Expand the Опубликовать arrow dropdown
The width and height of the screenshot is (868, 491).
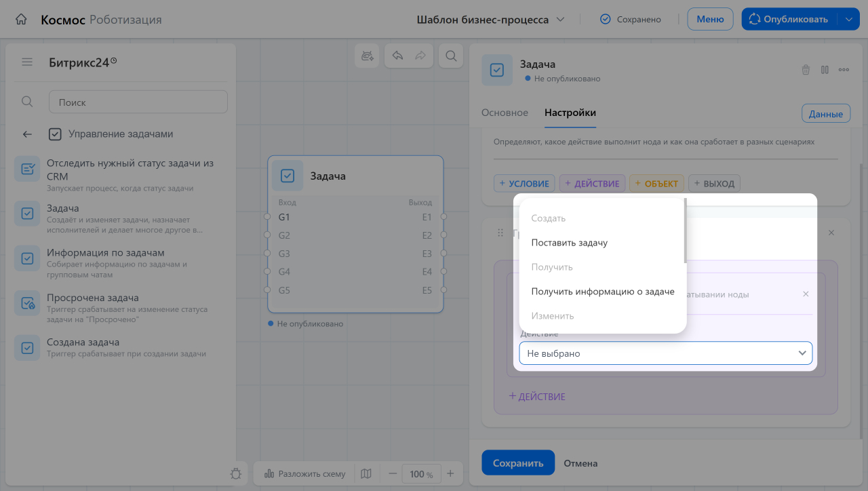(x=849, y=20)
